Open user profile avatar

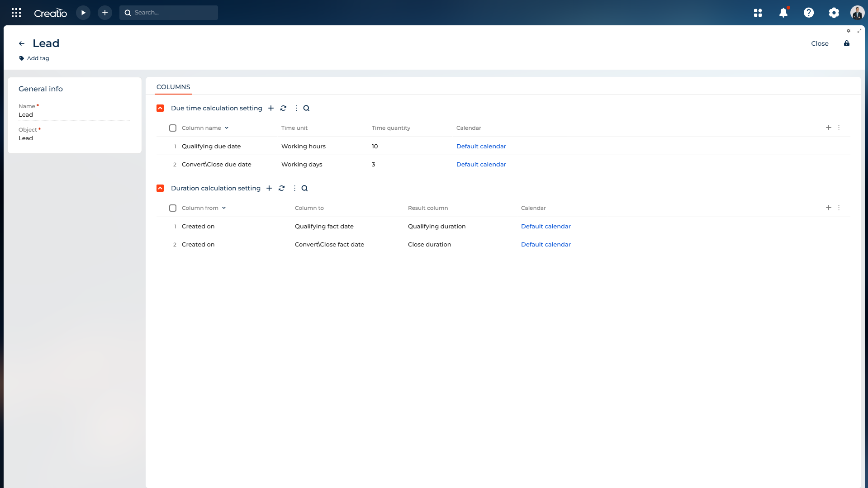point(858,13)
